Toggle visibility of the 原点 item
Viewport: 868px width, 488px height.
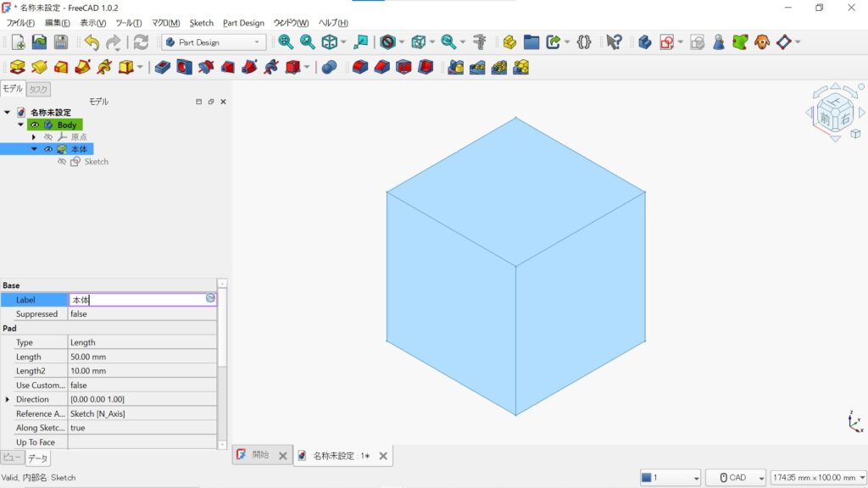48,137
